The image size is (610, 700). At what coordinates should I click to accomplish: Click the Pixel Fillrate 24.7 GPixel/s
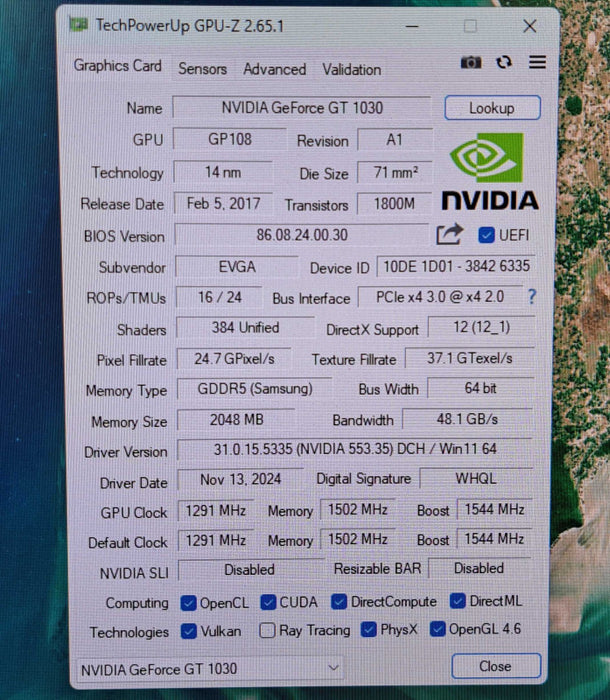234,358
